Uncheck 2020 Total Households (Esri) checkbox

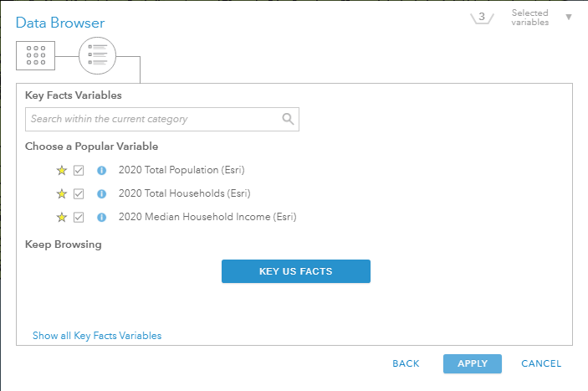click(79, 193)
